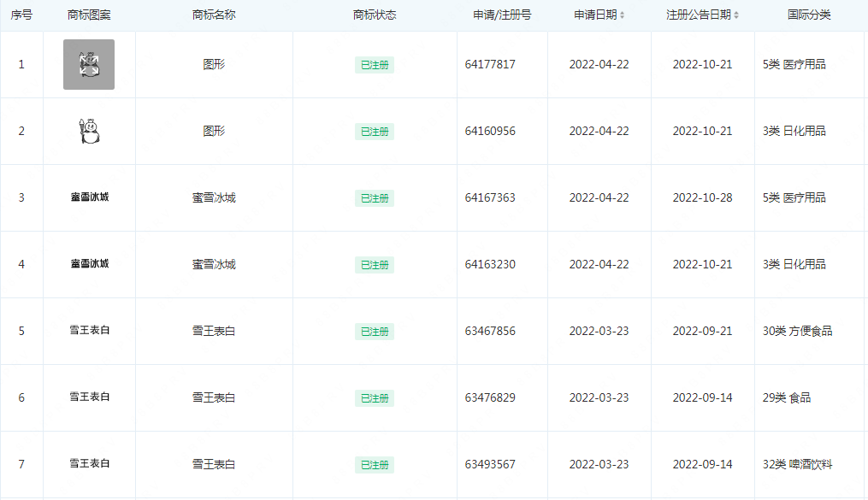
Task: Open trademark name 图形 in row 1
Action: (214, 64)
